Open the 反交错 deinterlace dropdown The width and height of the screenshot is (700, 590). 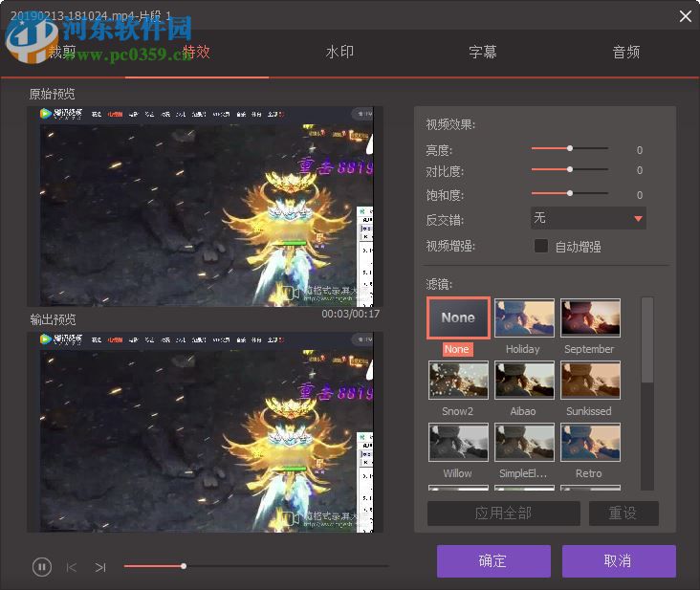588,218
